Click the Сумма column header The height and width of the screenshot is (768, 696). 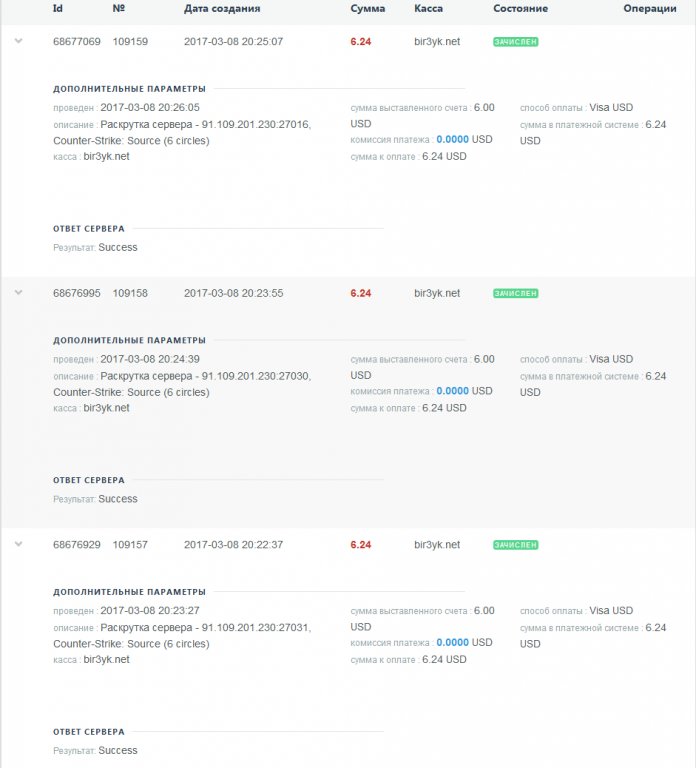click(x=368, y=8)
